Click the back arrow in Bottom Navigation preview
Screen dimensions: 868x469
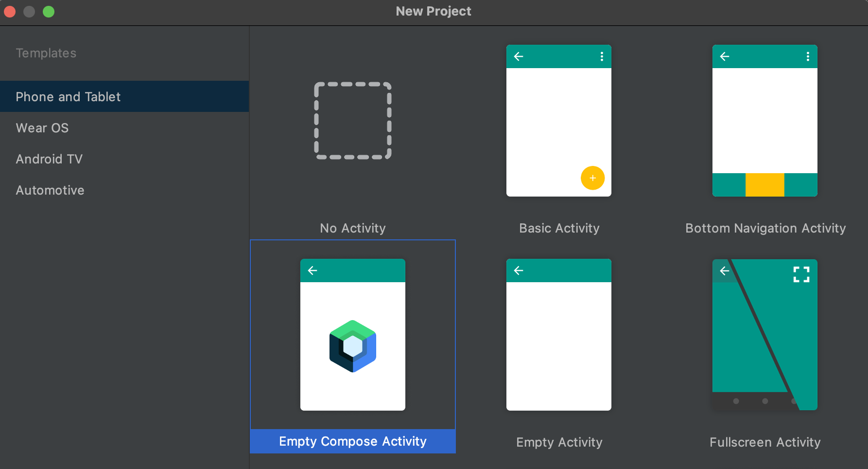coord(725,56)
